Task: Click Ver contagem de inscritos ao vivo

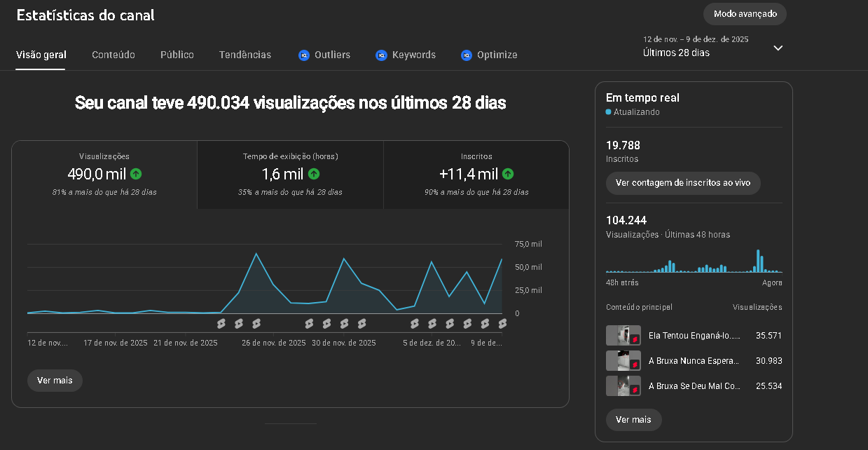Action: pyautogui.click(x=683, y=183)
